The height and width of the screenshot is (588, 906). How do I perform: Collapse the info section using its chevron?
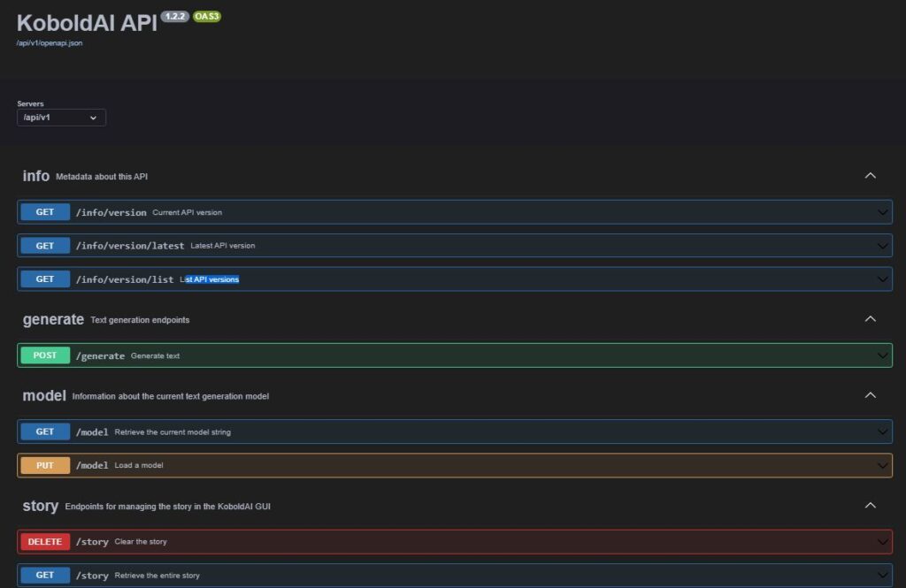click(871, 176)
